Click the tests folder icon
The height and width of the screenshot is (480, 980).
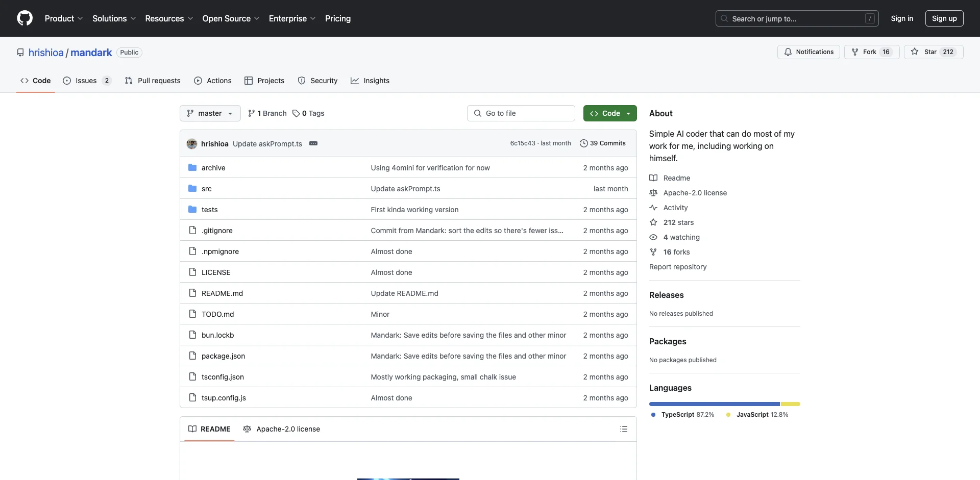pos(192,210)
